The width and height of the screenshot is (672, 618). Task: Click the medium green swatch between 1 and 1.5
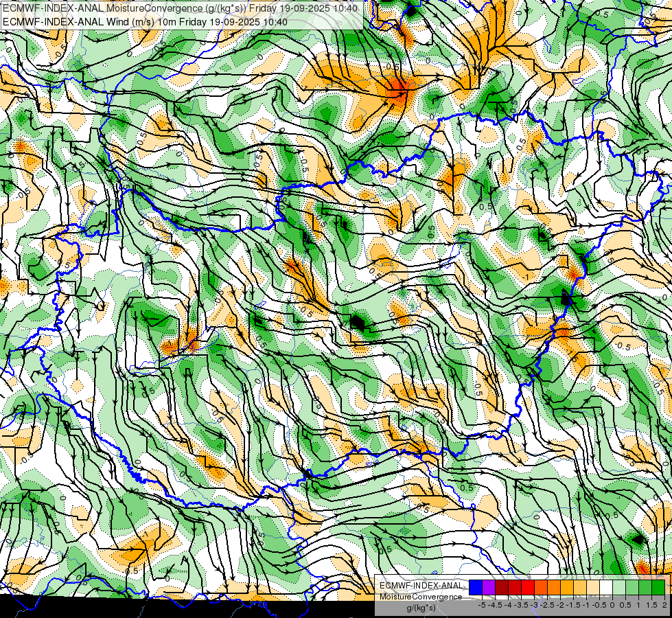point(645,588)
